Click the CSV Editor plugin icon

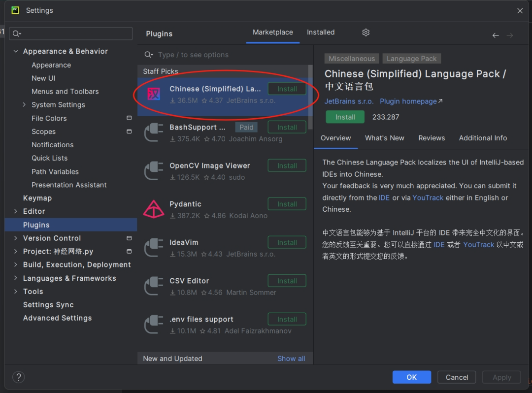(x=154, y=286)
